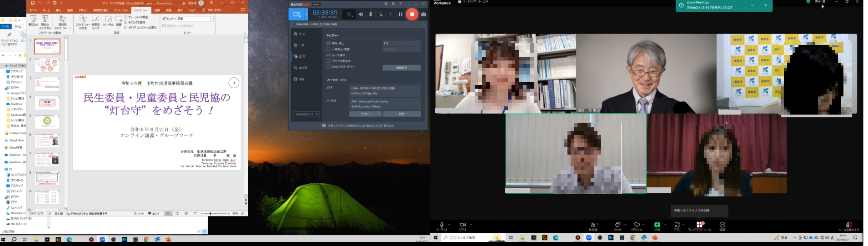Select Bandicam screen rectangle recording mode
The width and height of the screenshot is (868, 246).
[x=297, y=15]
